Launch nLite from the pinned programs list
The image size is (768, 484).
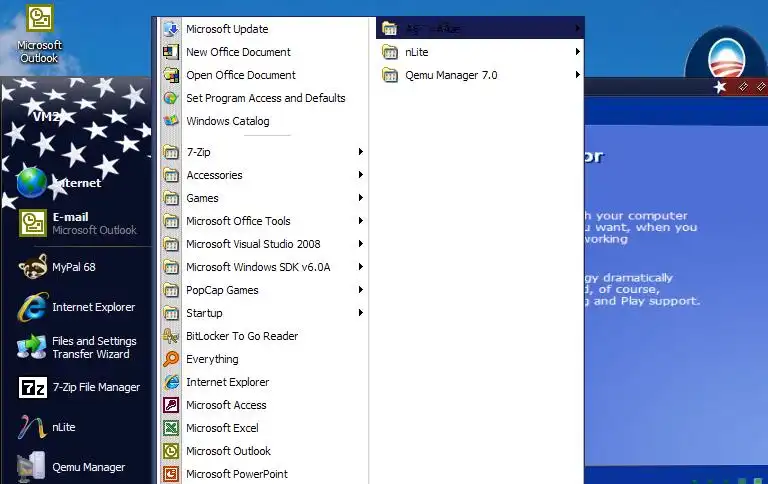click(47, 427)
